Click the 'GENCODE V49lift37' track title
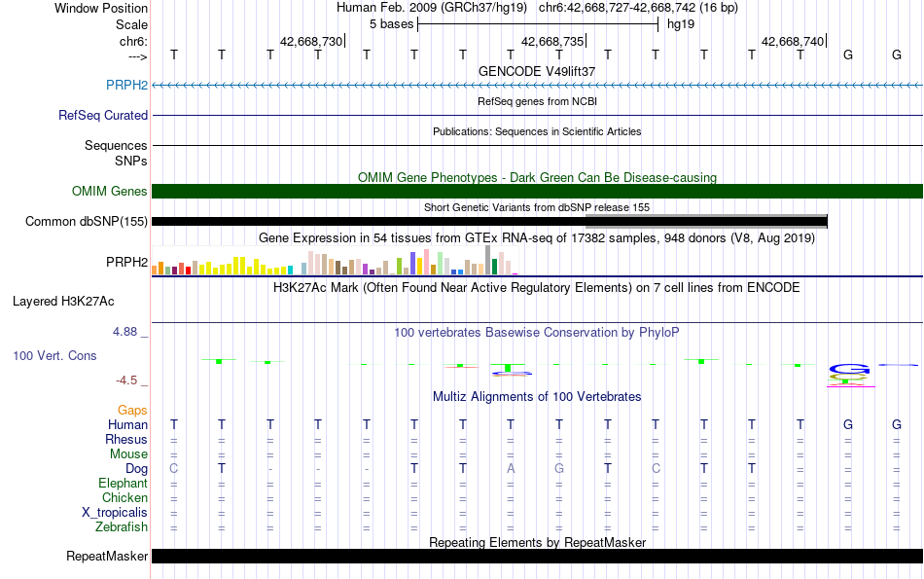Screen dimensions: 924x579 [537, 71]
